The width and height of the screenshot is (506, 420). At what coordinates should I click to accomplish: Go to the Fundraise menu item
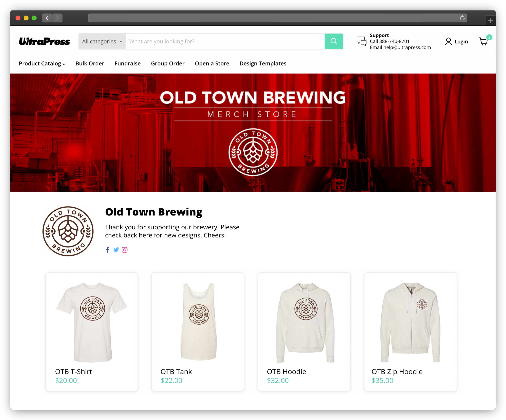[127, 64]
